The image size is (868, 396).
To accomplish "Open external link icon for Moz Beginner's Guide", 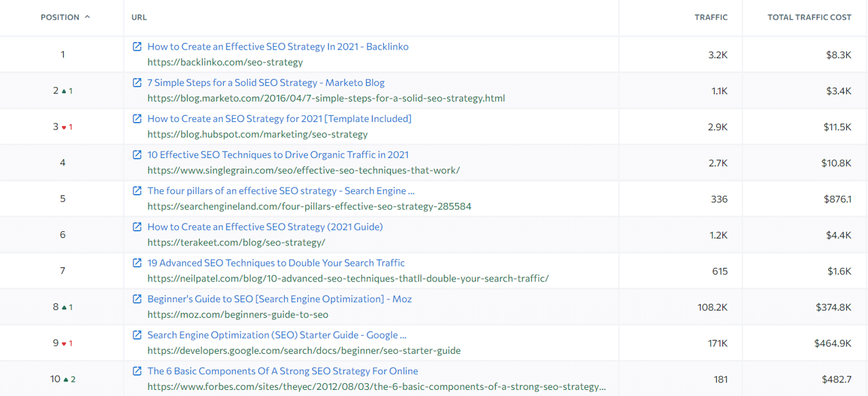I will pyautogui.click(x=137, y=299).
